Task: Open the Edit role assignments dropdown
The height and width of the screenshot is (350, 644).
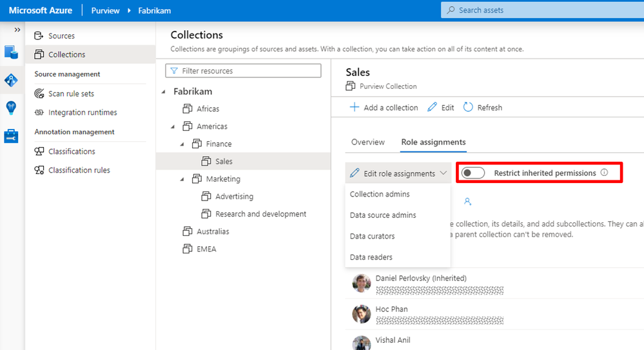Action: click(x=398, y=173)
